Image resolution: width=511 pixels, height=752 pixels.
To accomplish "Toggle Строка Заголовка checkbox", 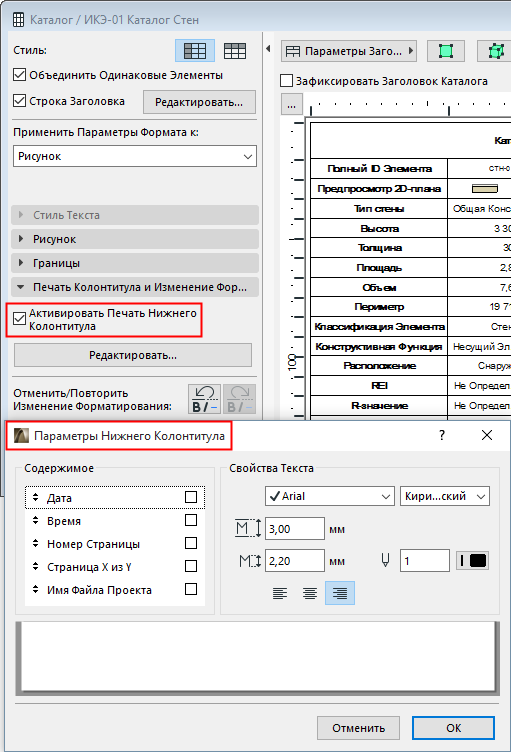I will click(x=19, y=101).
